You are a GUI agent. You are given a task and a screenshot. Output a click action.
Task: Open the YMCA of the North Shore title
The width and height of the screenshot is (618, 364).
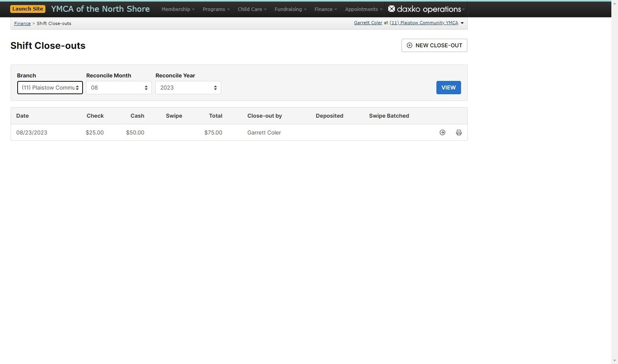100,9
